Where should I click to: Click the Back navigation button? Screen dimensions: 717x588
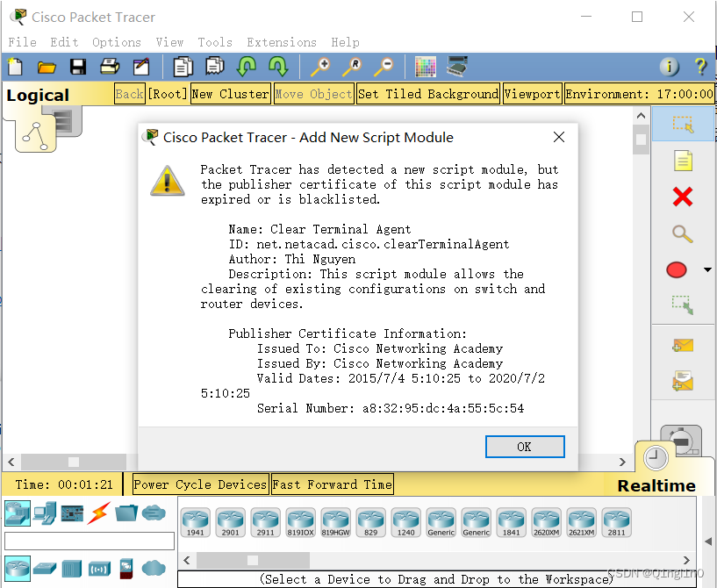[129, 94]
